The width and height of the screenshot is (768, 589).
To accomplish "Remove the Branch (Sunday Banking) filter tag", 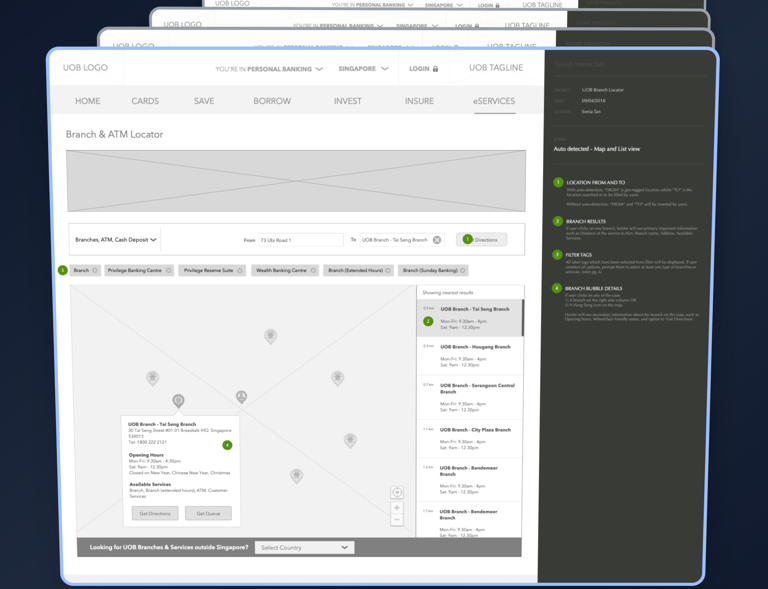I will click(462, 270).
